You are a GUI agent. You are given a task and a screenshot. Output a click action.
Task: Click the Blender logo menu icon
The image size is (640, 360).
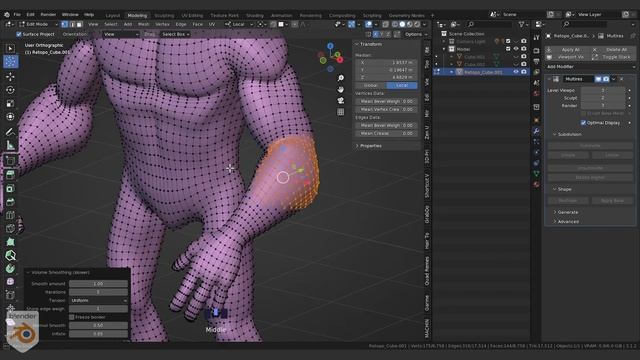(x=7, y=15)
